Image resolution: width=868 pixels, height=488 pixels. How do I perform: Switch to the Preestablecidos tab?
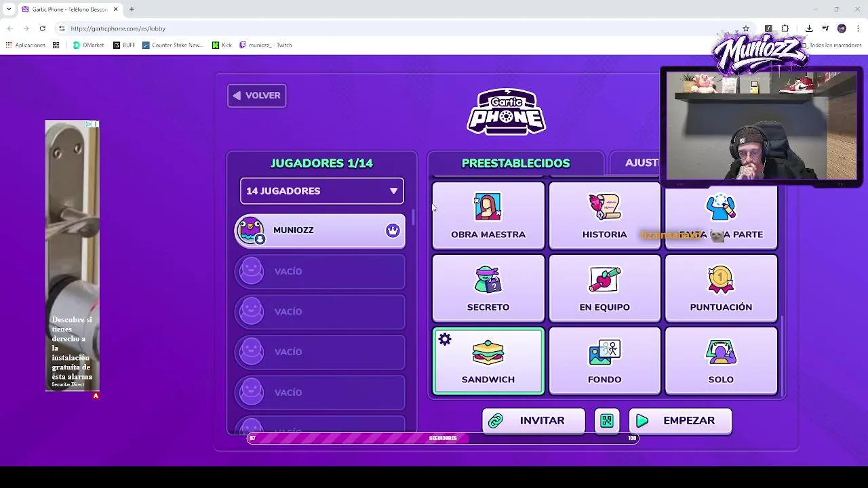click(515, 163)
